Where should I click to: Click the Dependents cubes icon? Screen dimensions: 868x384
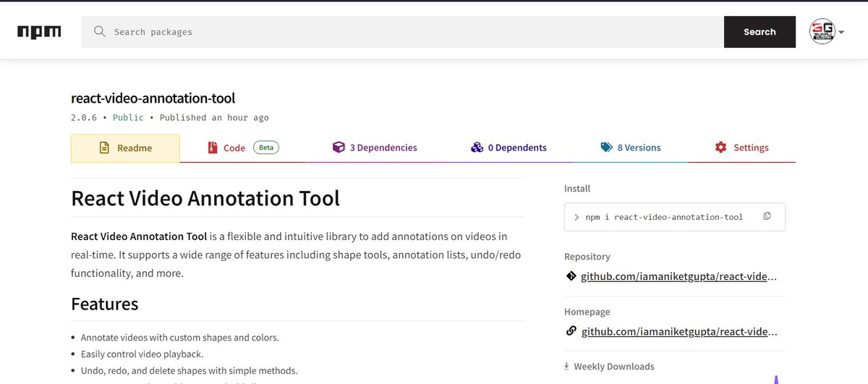pos(477,148)
